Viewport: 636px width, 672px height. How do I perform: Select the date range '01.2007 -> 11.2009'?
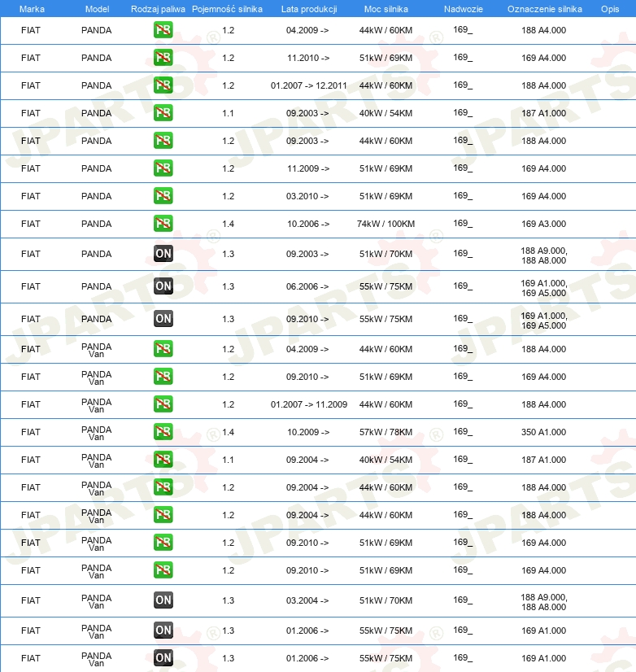308,404
